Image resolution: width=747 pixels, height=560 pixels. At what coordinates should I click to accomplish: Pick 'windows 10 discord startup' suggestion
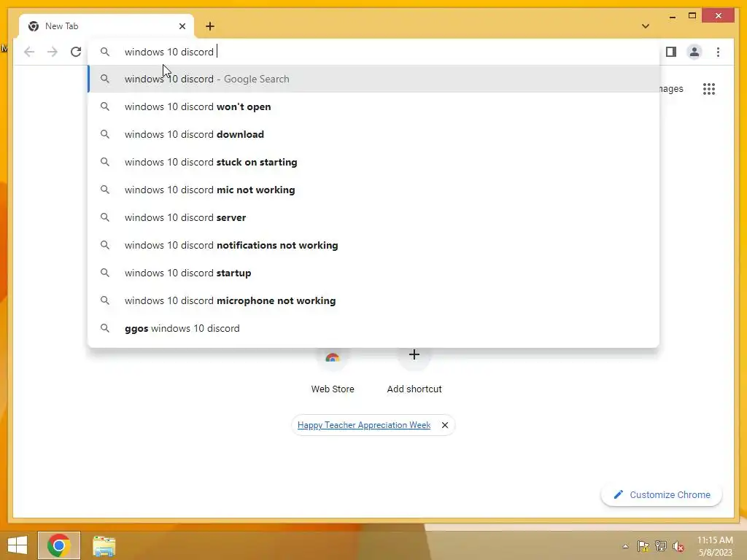click(x=374, y=273)
